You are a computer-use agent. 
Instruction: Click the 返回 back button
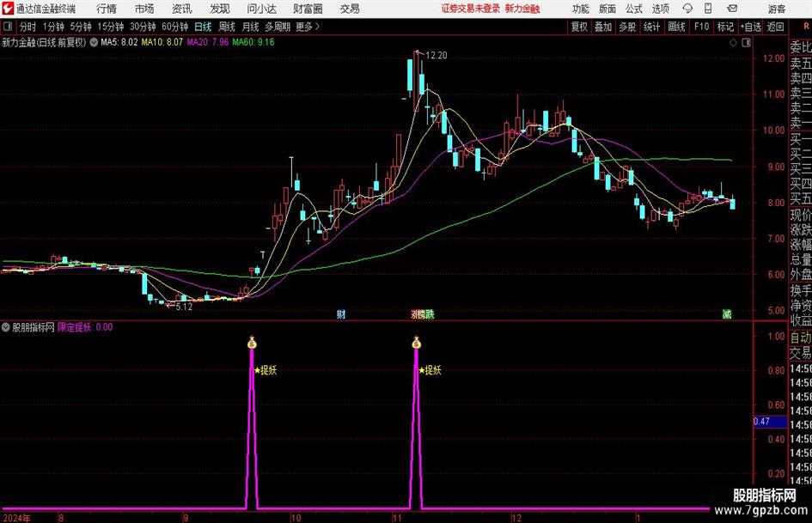(x=775, y=27)
